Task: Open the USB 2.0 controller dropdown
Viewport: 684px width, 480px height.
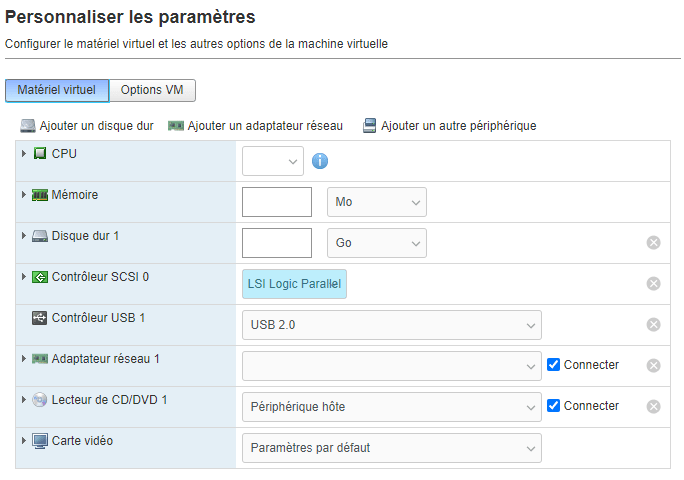Action: point(392,325)
